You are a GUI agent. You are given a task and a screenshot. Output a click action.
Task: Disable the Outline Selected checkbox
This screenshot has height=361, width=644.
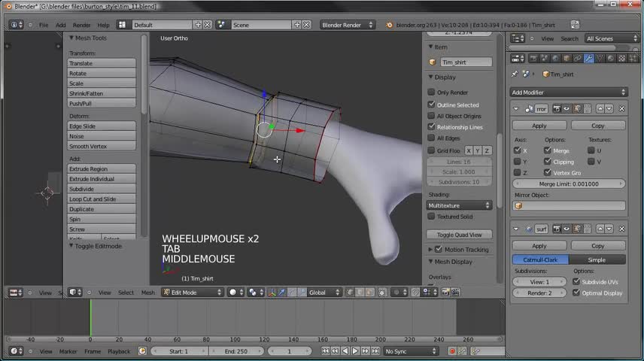coord(431,105)
